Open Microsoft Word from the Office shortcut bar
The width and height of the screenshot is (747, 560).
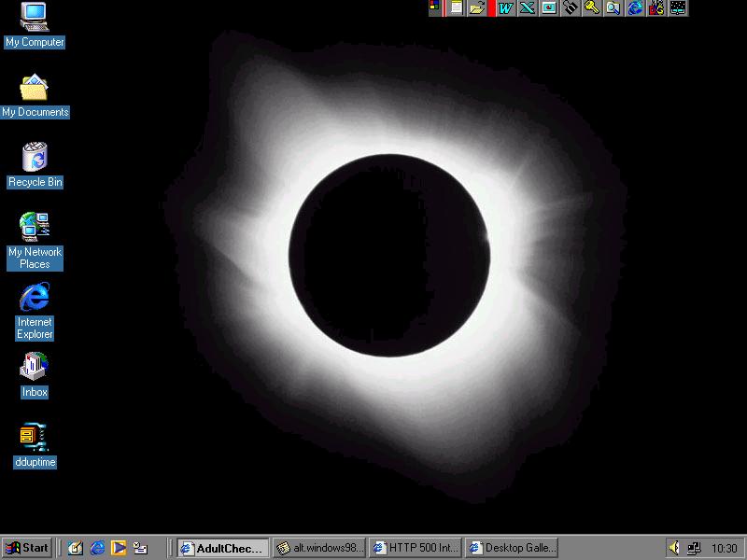click(505, 8)
